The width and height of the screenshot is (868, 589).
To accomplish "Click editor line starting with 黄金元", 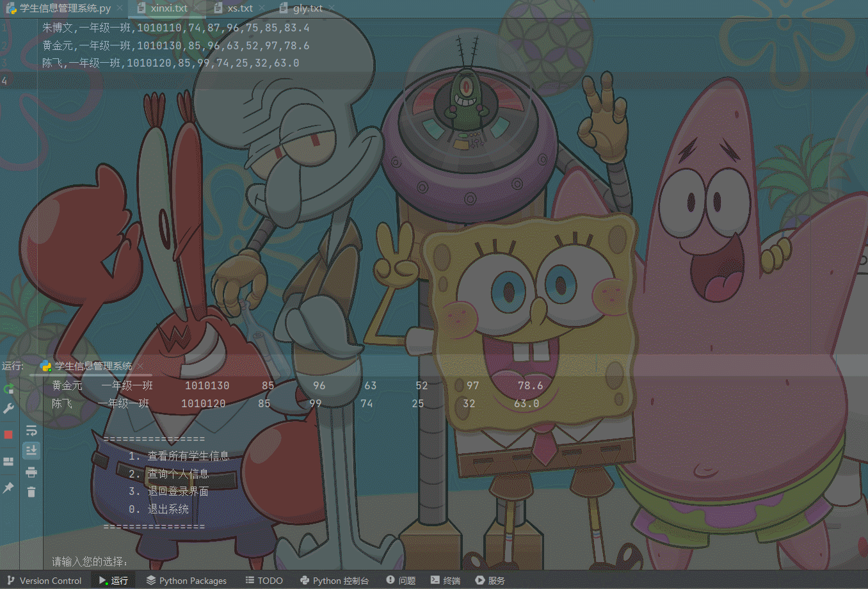I will [176, 45].
